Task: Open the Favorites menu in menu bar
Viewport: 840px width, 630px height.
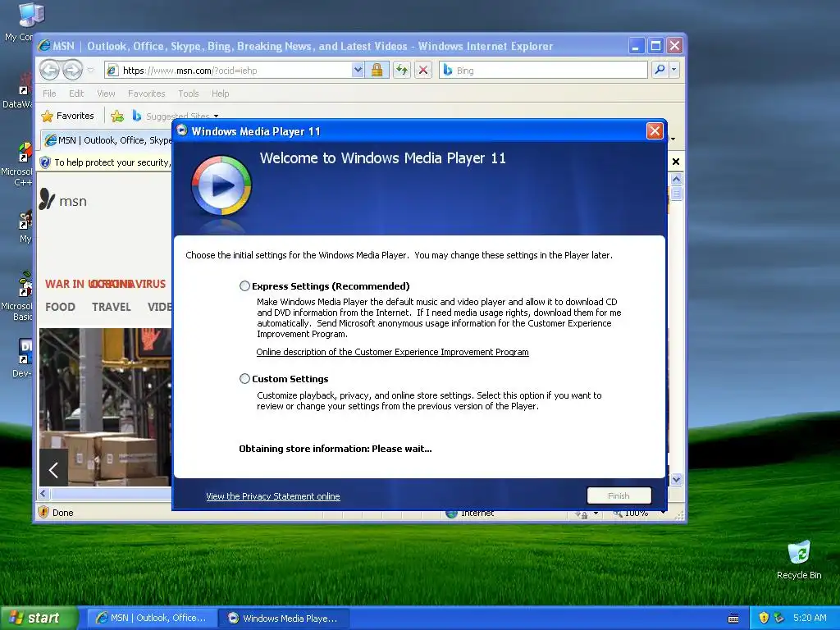Action: [x=146, y=94]
